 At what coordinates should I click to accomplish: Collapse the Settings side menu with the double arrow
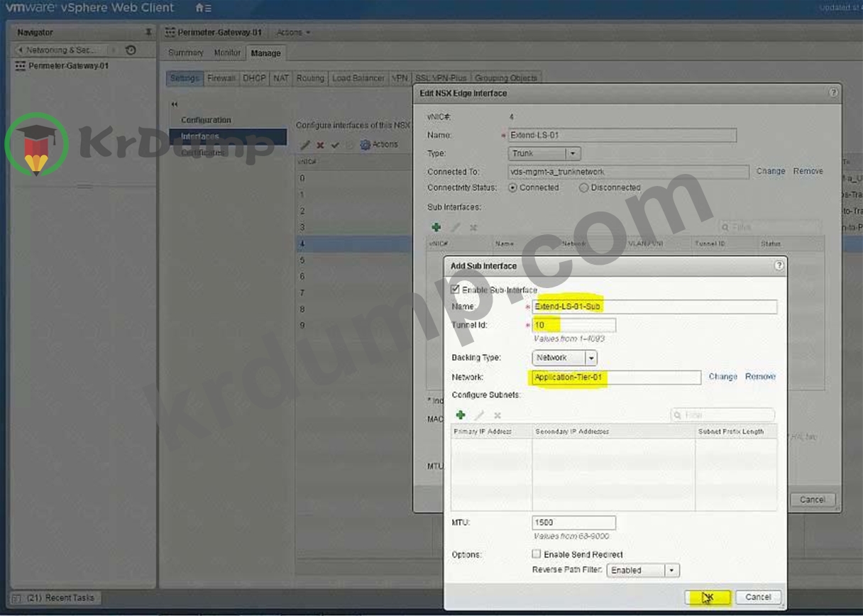175,104
